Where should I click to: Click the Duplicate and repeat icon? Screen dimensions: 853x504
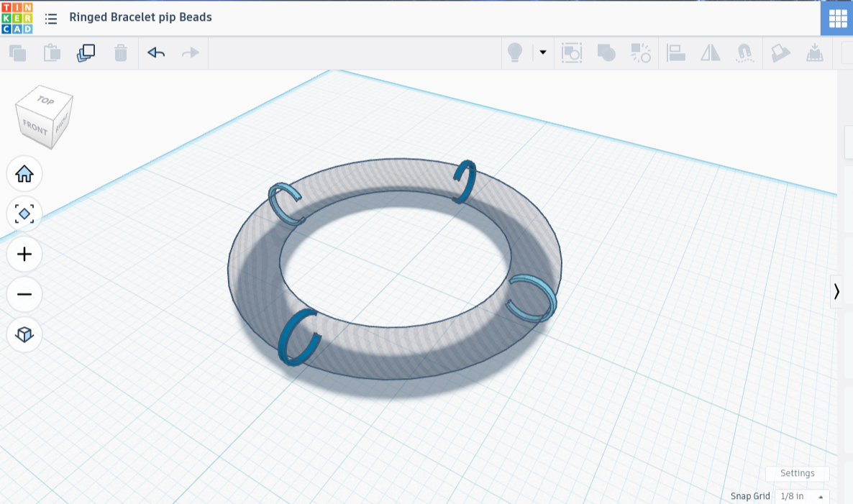click(x=86, y=52)
